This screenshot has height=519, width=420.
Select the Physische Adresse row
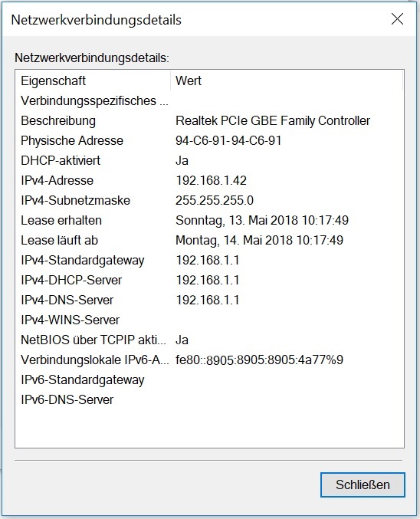[209, 140]
